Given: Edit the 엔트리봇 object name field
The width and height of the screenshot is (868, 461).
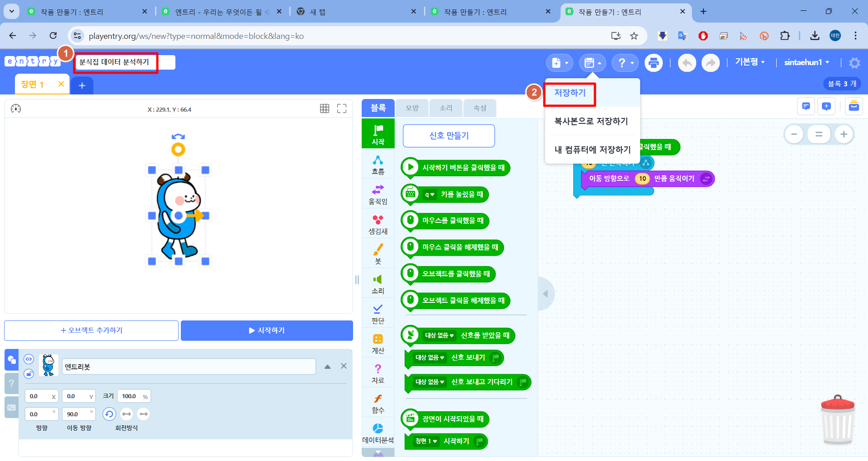Looking at the screenshot, I should point(189,367).
